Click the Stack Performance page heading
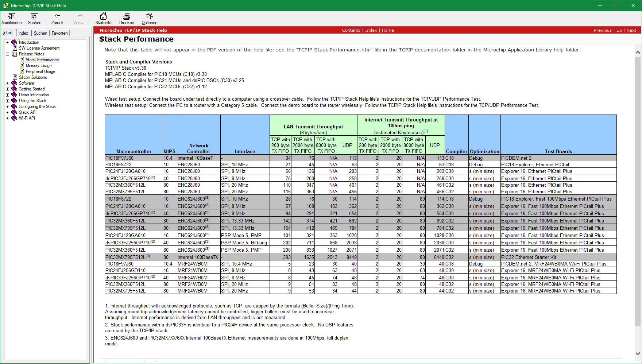Image resolution: width=642 pixels, height=364 pixels. tap(136, 39)
